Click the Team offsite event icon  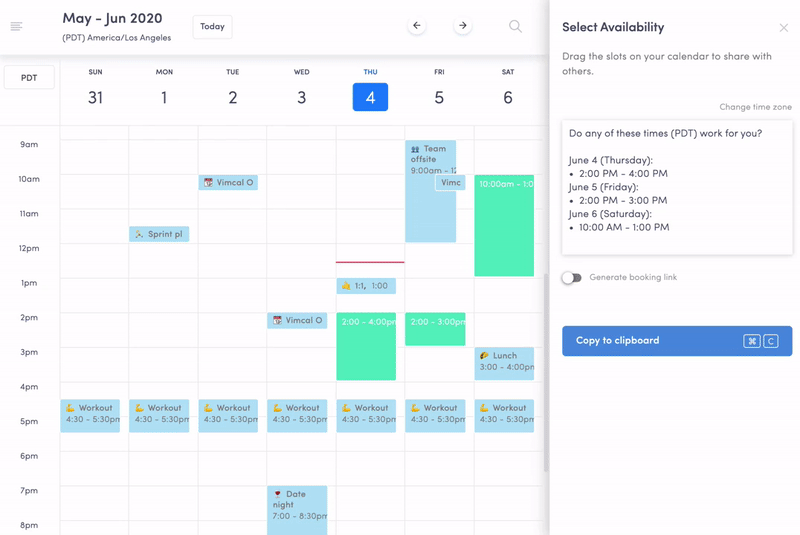[x=415, y=149]
